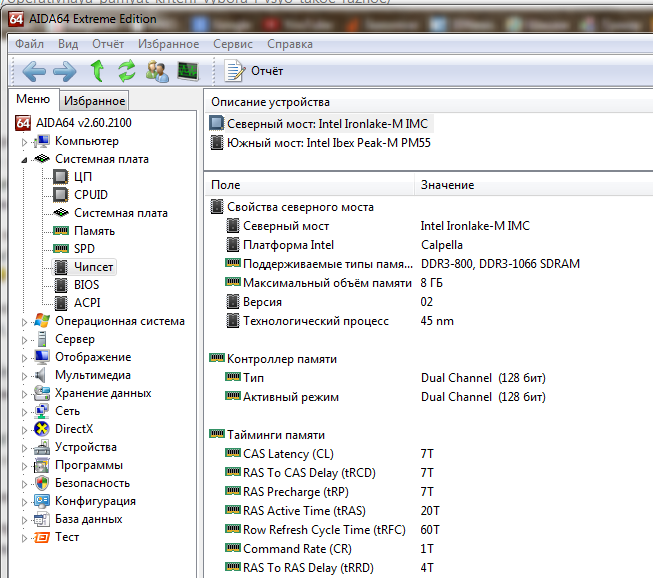Click the green graph monitor toolbar icon

(x=188, y=71)
